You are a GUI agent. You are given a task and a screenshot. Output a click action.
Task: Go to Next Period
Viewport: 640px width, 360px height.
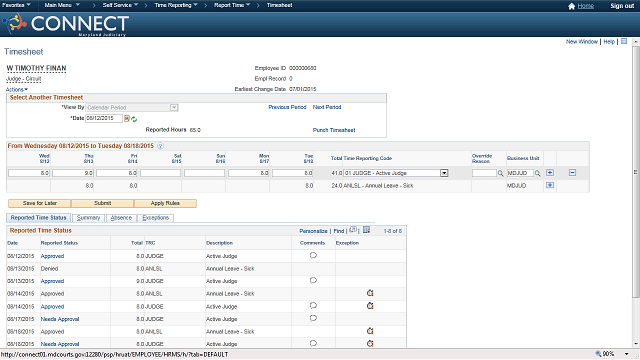327,107
